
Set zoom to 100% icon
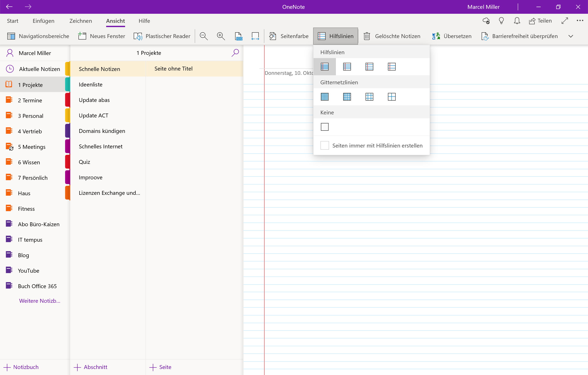238,36
